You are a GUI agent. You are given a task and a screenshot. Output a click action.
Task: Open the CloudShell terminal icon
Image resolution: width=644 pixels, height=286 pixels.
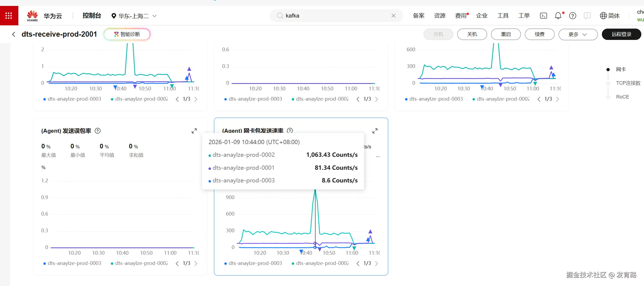point(543,16)
